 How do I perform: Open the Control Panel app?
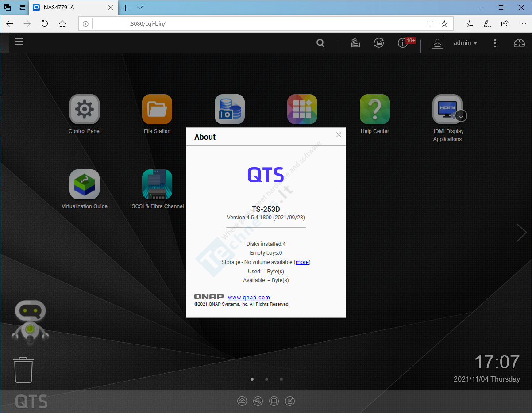85,109
